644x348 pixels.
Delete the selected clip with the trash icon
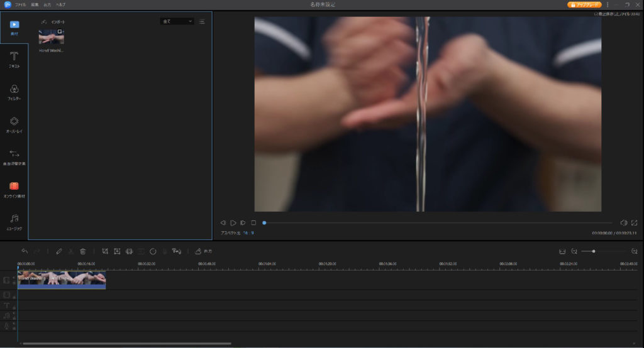[82, 251]
